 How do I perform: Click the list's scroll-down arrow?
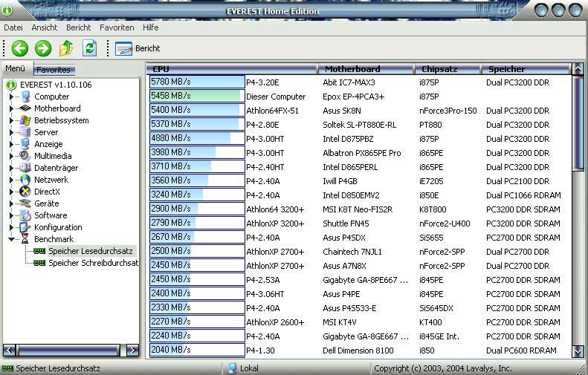point(578,351)
